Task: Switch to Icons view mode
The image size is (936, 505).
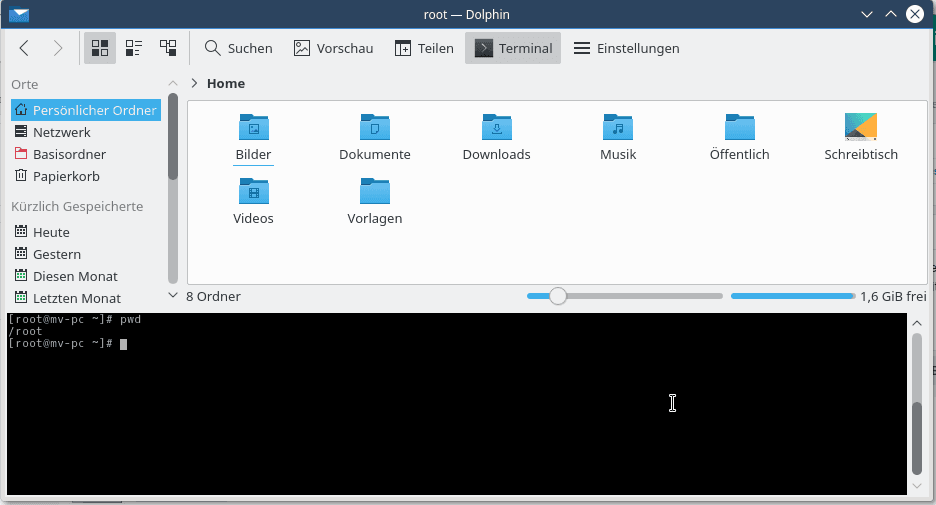Action: tap(100, 48)
